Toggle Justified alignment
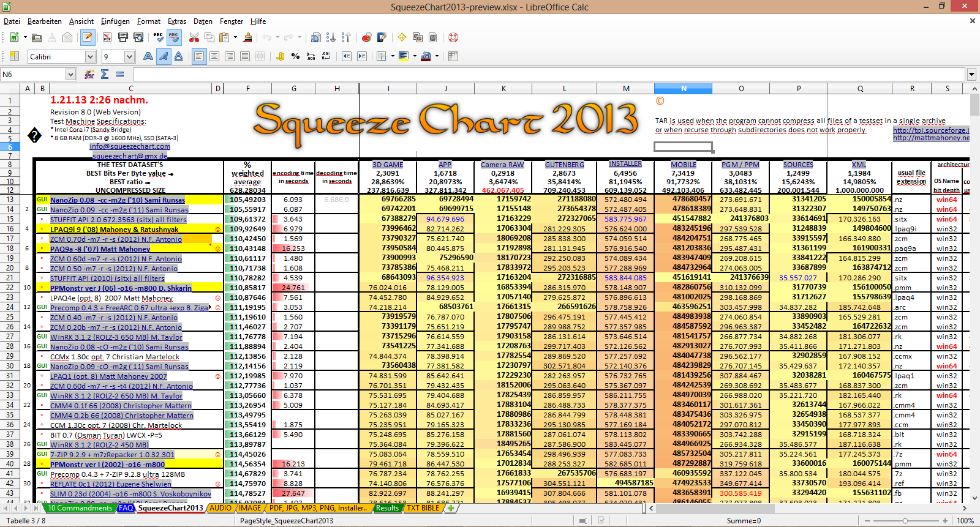The image size is (980, 527). click(245, 56)
